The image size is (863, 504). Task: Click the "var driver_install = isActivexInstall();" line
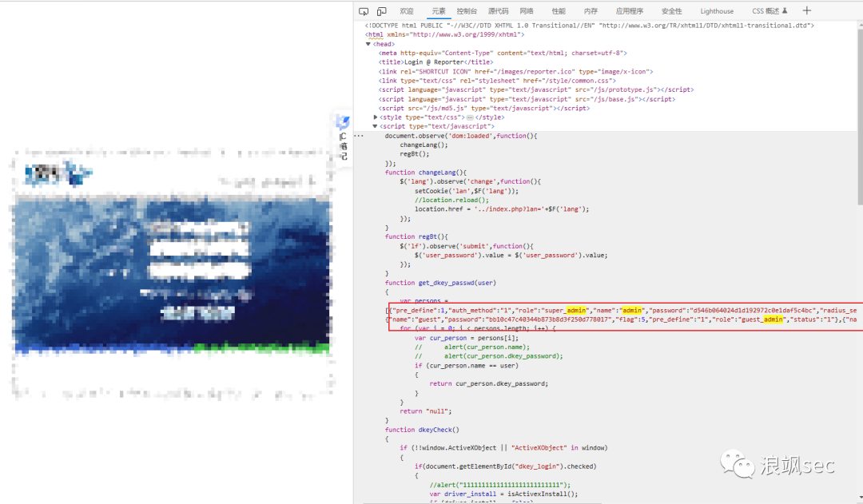pyautogui.click(x=503, y=494)
